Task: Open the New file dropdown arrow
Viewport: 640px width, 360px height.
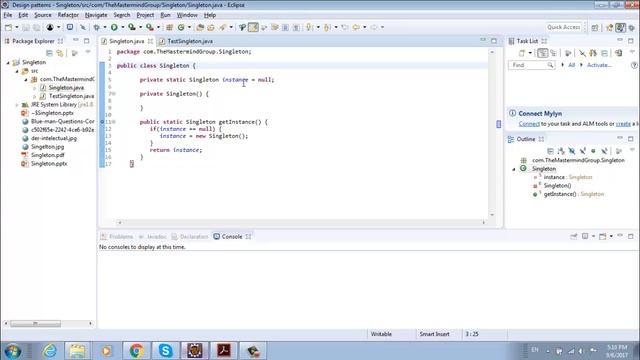Action: (x=17, y=27)
